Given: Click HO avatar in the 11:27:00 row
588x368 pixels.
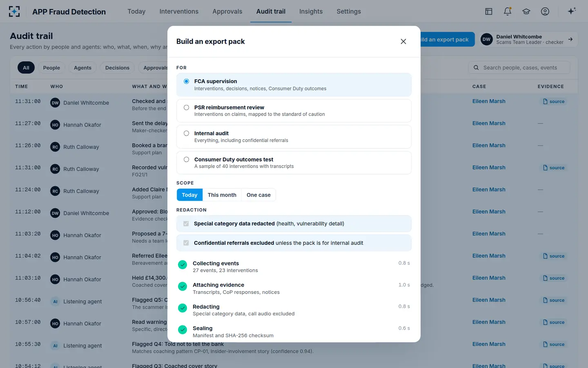Looking at the screenshot, I should point(55,125).
